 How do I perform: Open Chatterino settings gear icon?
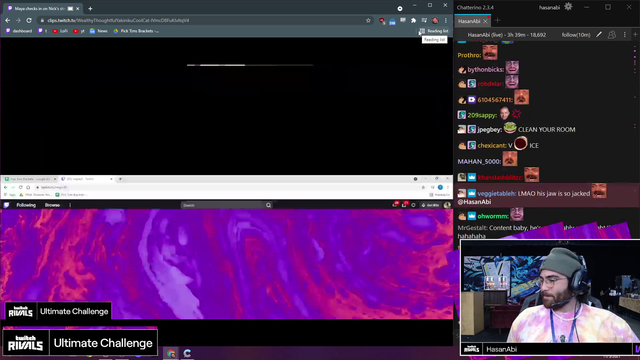(x=568, y=7)
